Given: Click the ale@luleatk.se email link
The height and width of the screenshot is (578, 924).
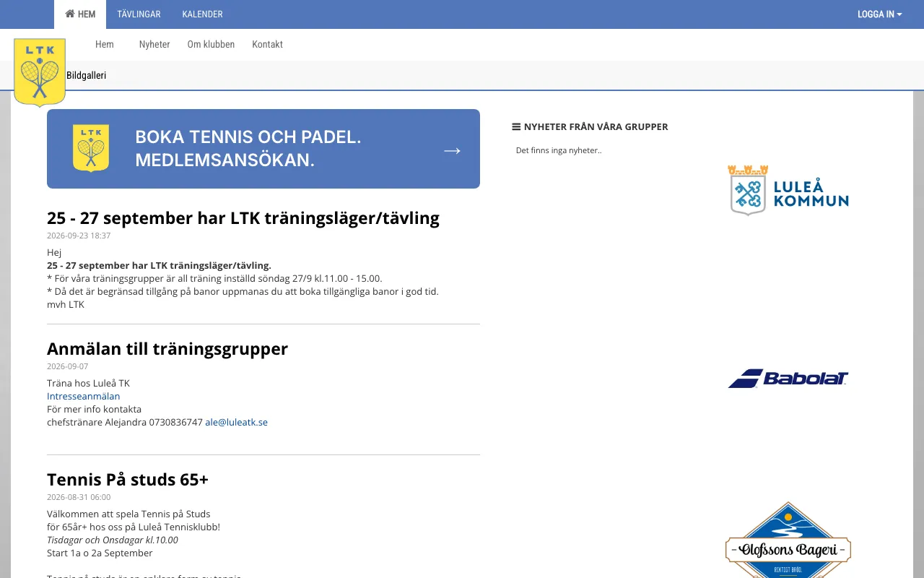Looking at the screenshot, I should coord(236,422).
